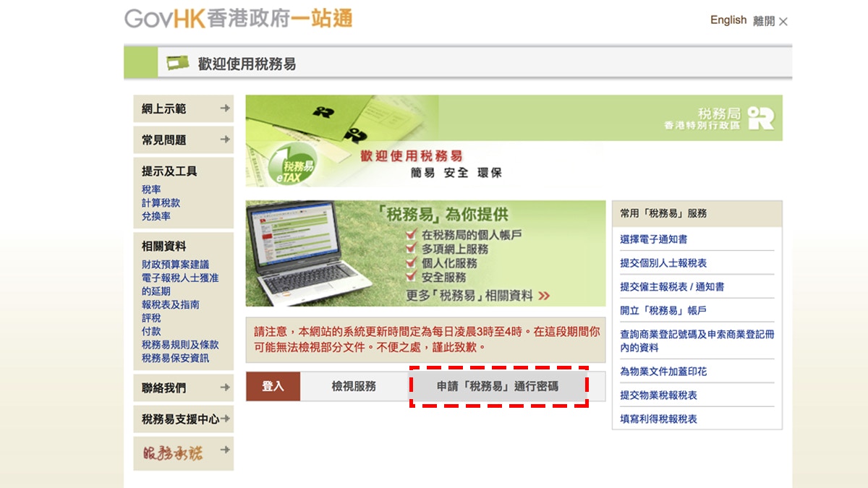The image size is (868, 488).
Task: Expand 常見問題 sidebar item arrow
Action: (225, 140)
